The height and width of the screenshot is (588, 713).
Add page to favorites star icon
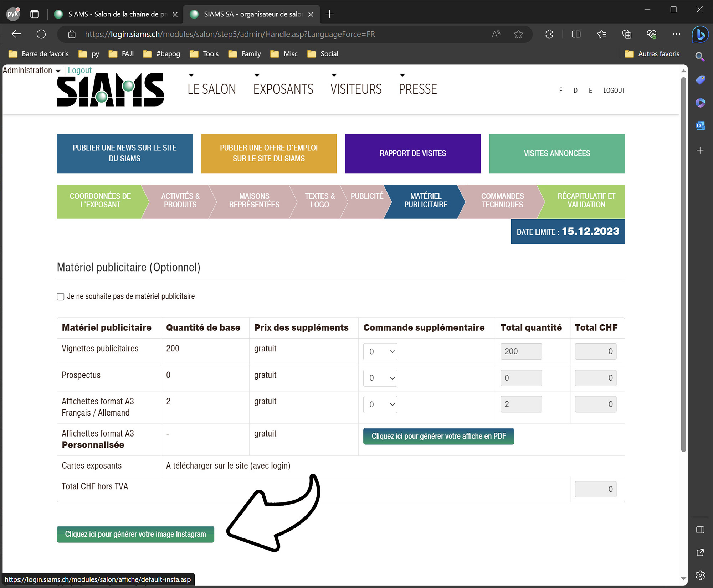(518, 34)
